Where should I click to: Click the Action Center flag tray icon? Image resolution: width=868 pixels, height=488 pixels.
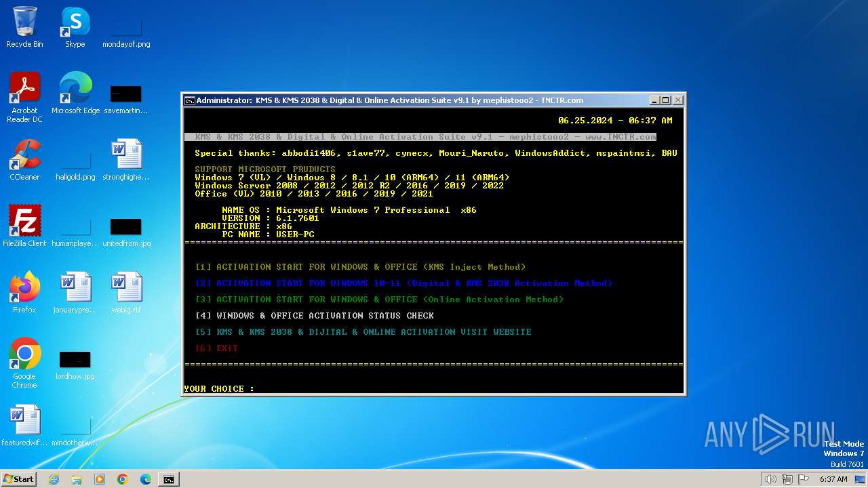coord(804,479)
